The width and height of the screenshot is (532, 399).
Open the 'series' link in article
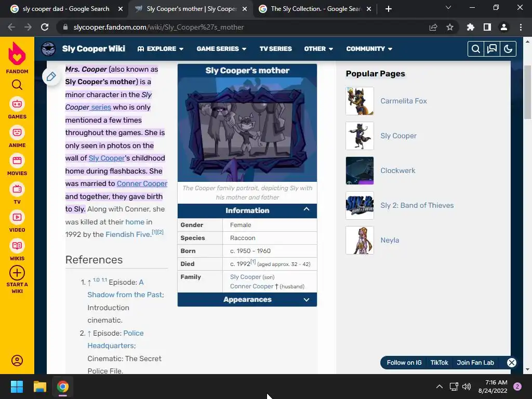[101, 107]
